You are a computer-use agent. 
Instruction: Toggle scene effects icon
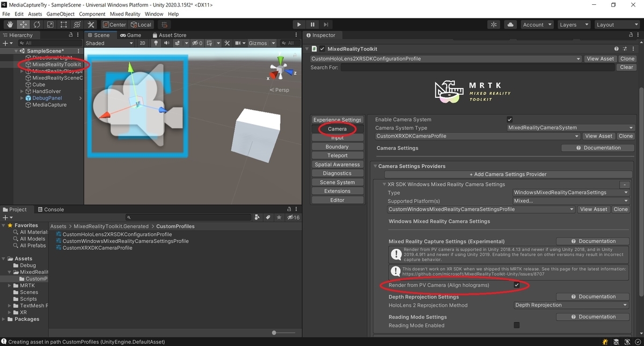[178, 43]
